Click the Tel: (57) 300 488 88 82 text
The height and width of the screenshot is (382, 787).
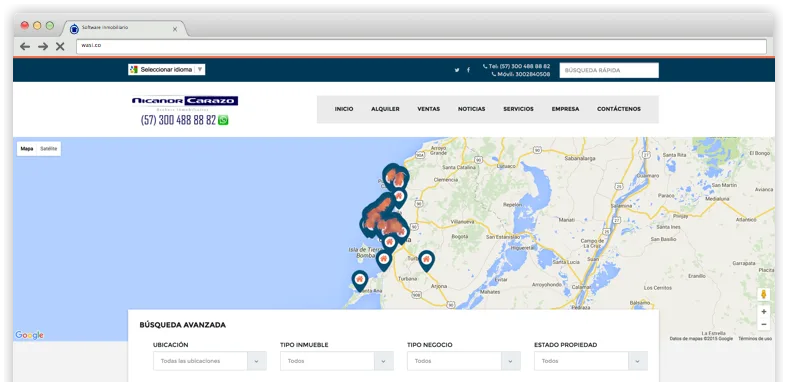[519, 66]
